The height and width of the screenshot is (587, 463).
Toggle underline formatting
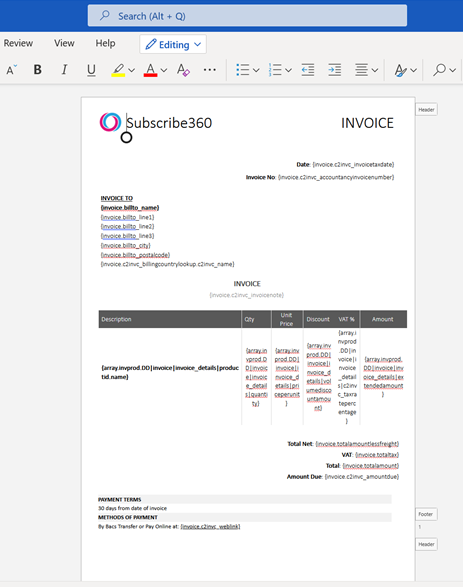[x=91, y=70]
